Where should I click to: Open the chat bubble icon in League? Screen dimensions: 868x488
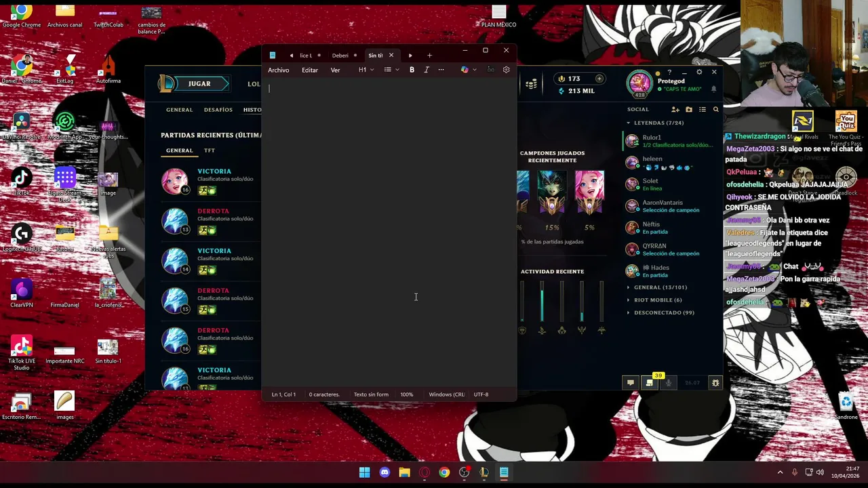630,383
